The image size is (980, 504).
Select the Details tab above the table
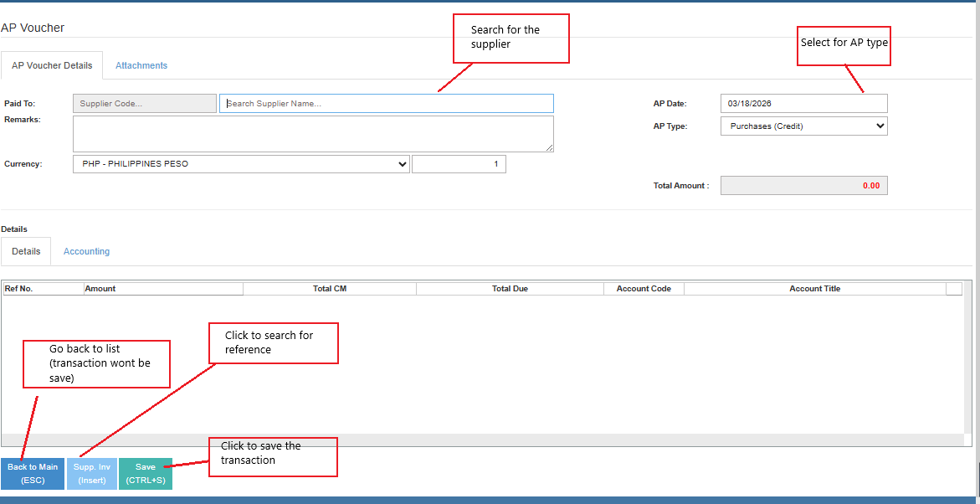click(x=26, y=251)
